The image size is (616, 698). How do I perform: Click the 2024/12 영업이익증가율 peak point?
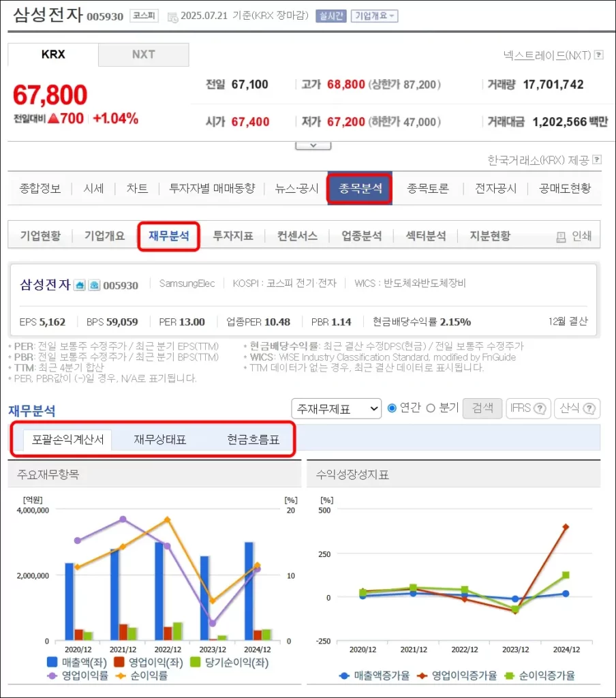(566, 527)
